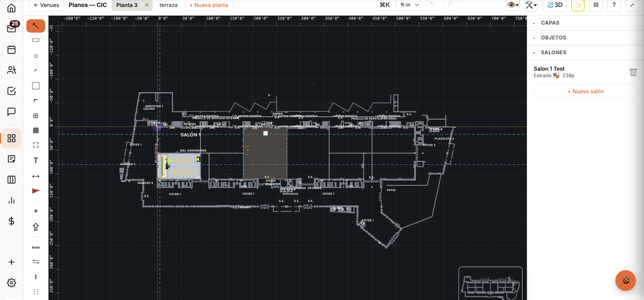Select the thin rectangle drawing tool
644x300 pixels.
[x=36, y=40]
